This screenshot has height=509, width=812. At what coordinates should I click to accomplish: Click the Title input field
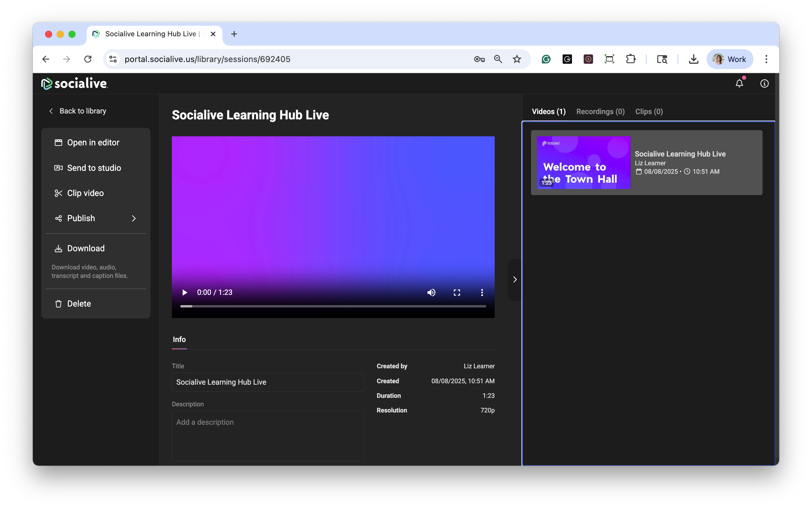click(x=268, y=382)
